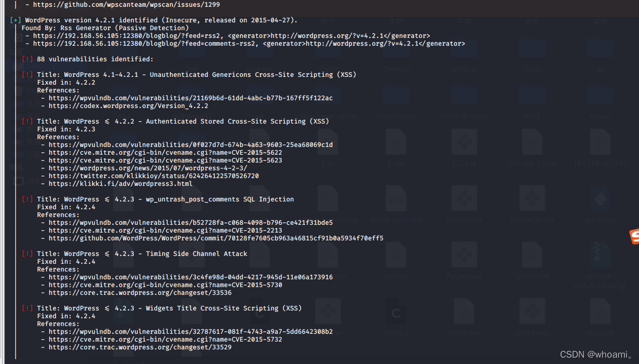Open core.trac changeset/33536 link

pyautogui.click(x=140, y=292)
